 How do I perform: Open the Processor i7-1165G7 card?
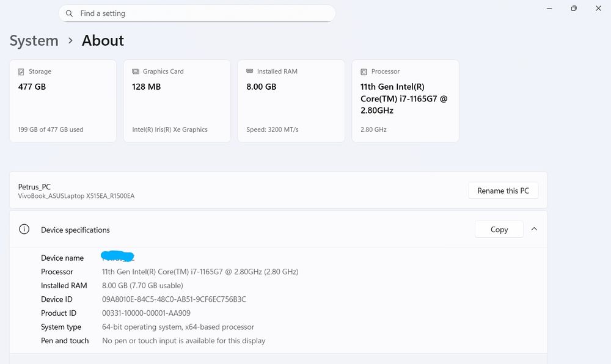[x=405, y=101]
